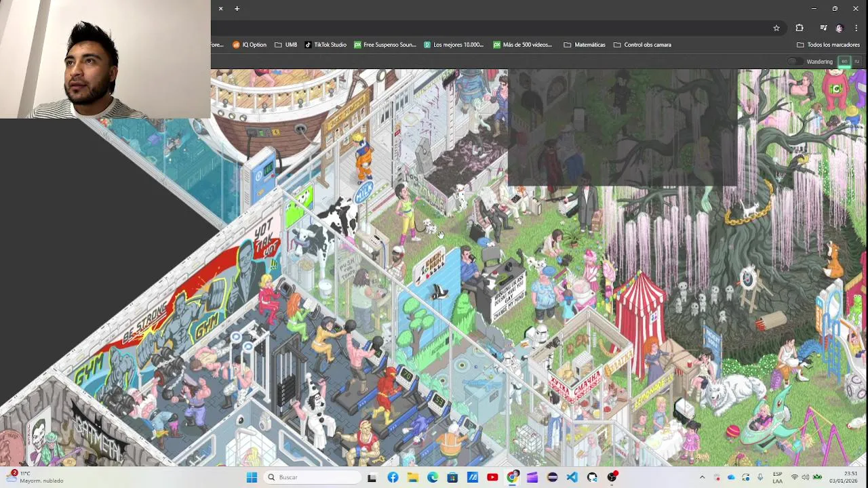Open the TikTok Studio bookmark
Screen dimensions: 868x488
(x=325, y=45)
